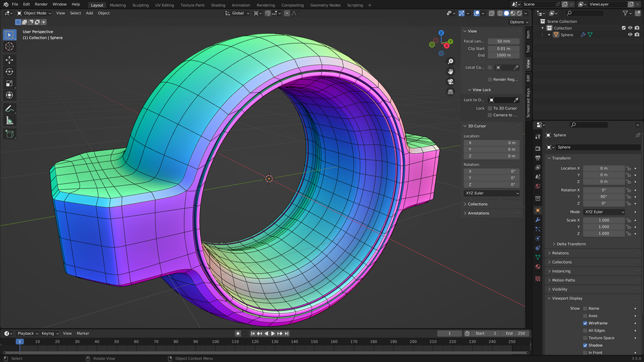Open the viewport Options dropdown
Viewport: 644px width, 362px height.
point(519,22)
